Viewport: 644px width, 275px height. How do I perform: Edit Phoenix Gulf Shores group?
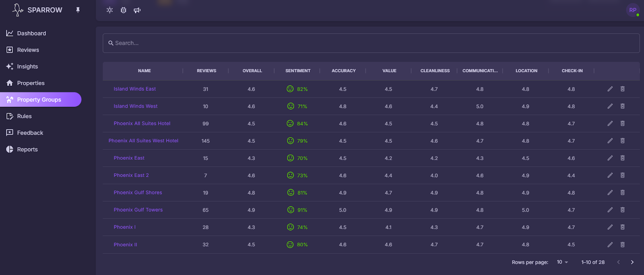tap(610, 193)
